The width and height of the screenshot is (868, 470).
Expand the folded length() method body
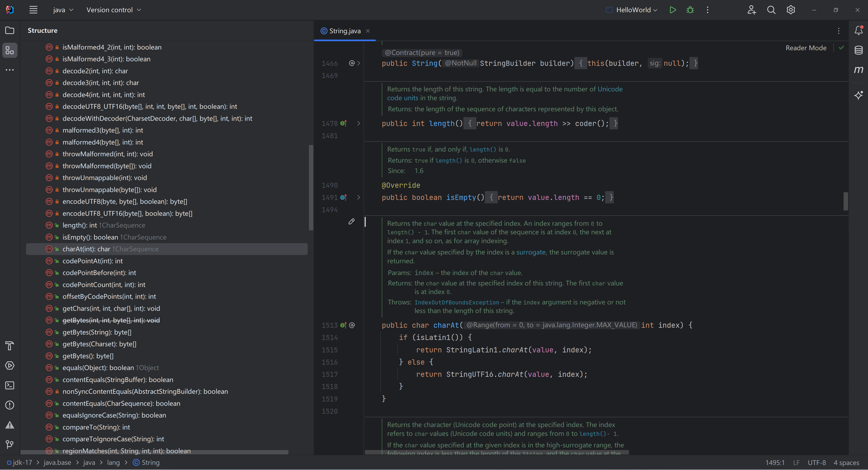[359, 123]
